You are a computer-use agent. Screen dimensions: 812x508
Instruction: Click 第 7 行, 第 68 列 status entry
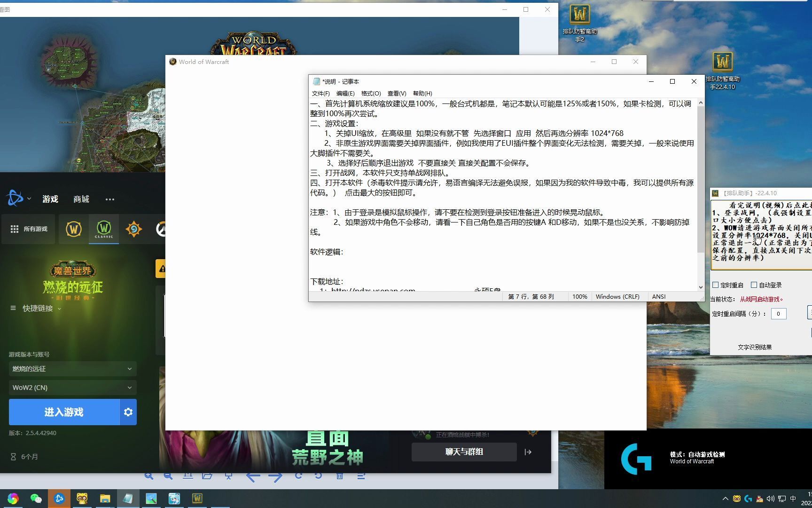pyautogui.click(x=531, y=297)
